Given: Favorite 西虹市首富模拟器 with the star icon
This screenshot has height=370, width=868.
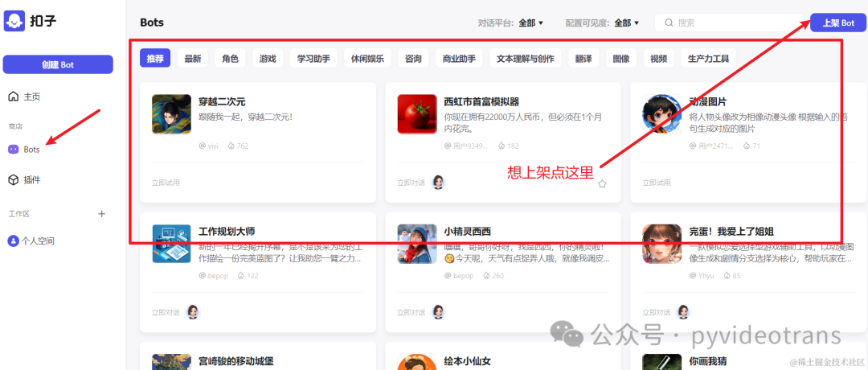Looking at the screenshot, I should [x=602, y=184].
